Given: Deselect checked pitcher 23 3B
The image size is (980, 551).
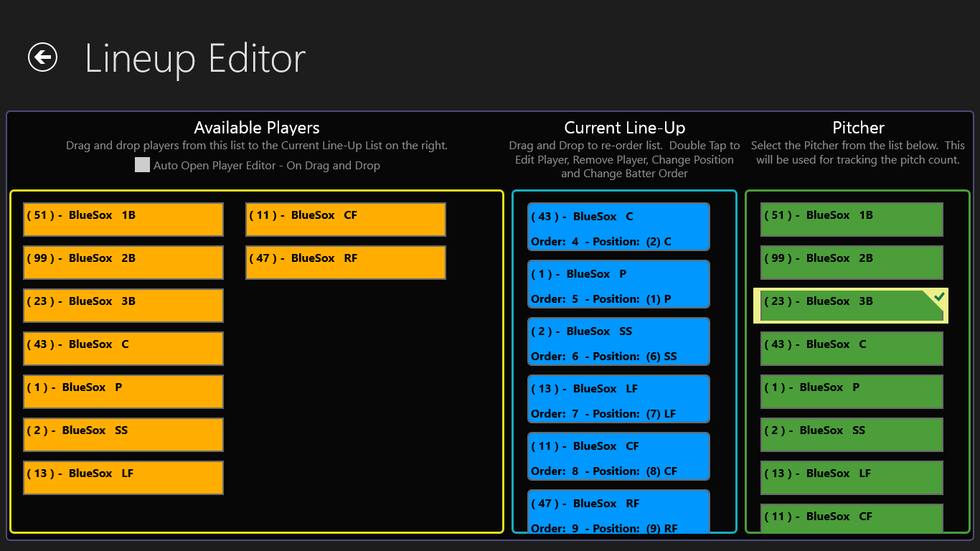Looking at the screenshot, I should pos(851,306).
